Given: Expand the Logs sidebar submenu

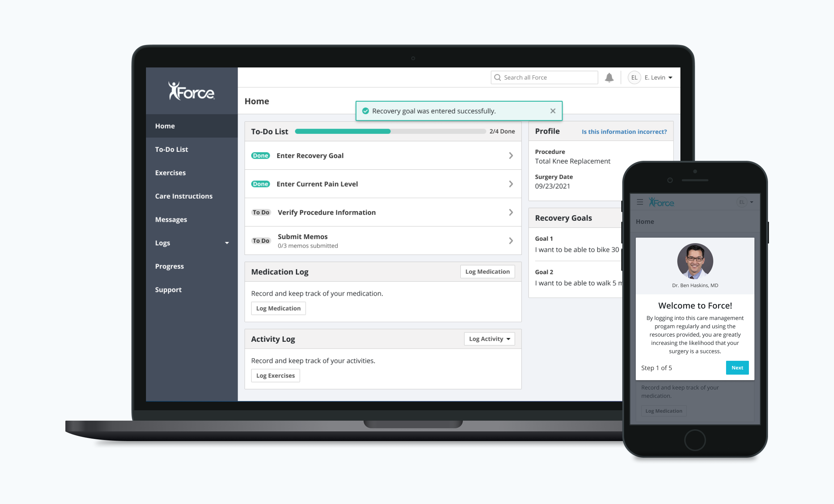Looking at the screenshot, I should (x=227, y=243).
